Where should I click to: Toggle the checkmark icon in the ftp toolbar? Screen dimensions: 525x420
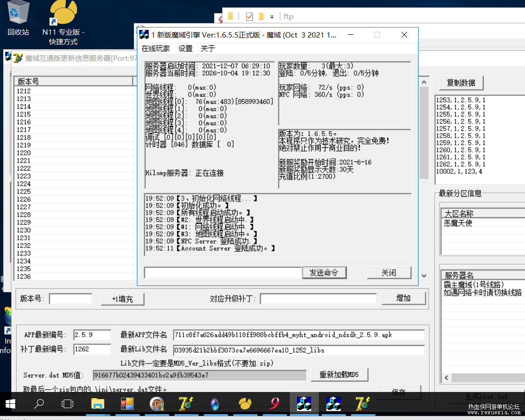(x=249, y=17)
